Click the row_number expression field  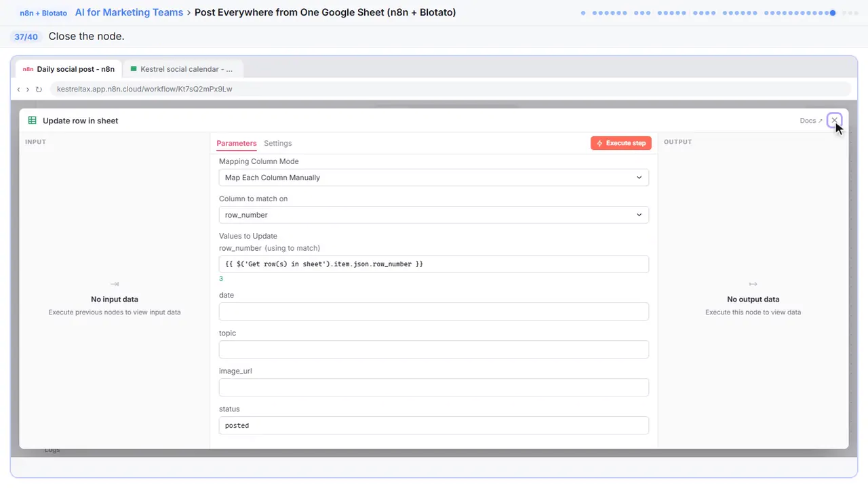pos(434,264)
